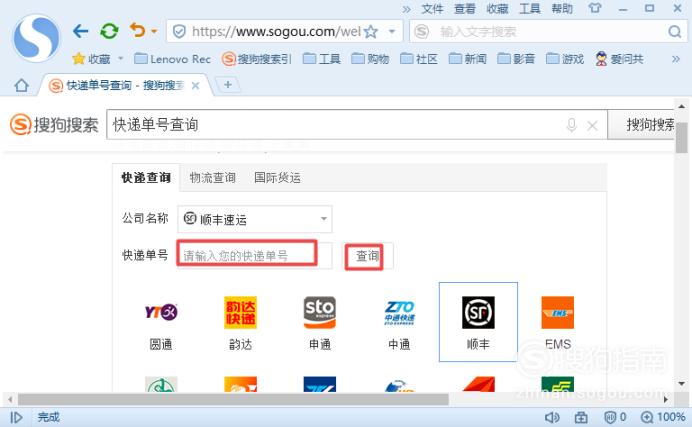
Task: Click the Sogou browser logo
Action: 36,37
